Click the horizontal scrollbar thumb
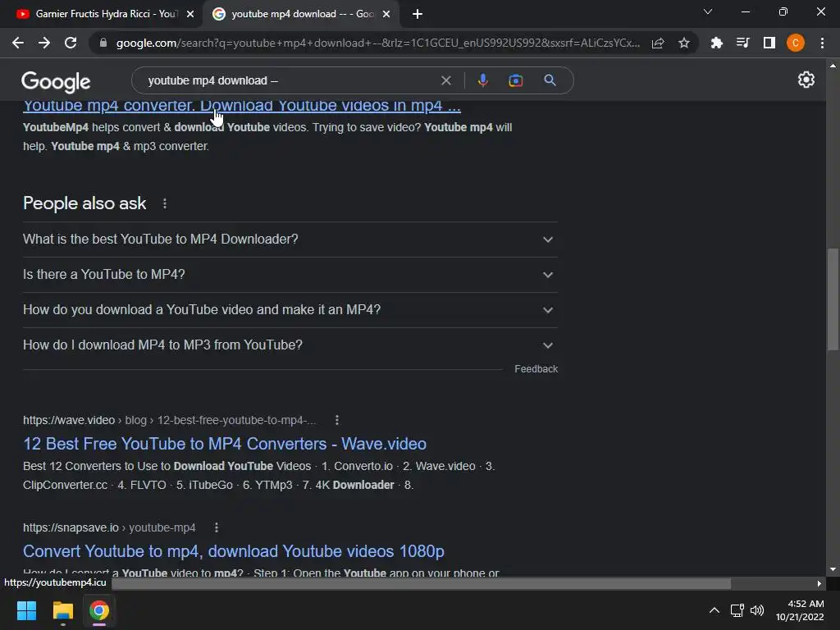 [x=421, y=583]
